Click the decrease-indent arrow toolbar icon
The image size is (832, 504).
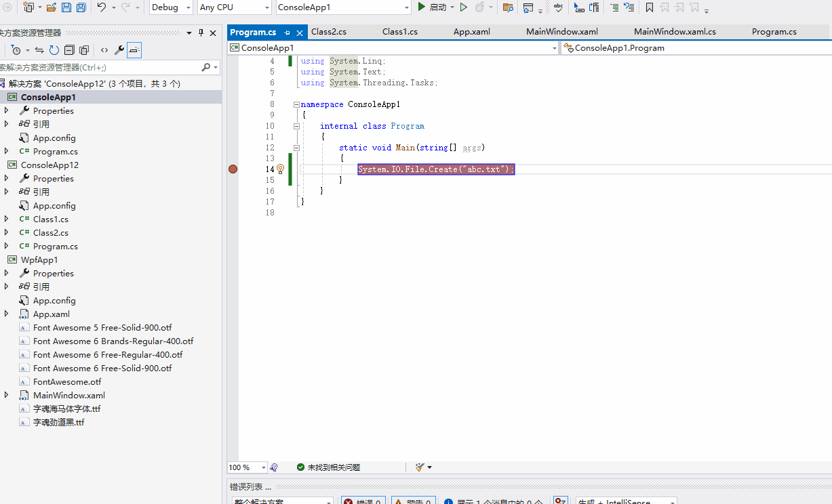pos(629,7)
